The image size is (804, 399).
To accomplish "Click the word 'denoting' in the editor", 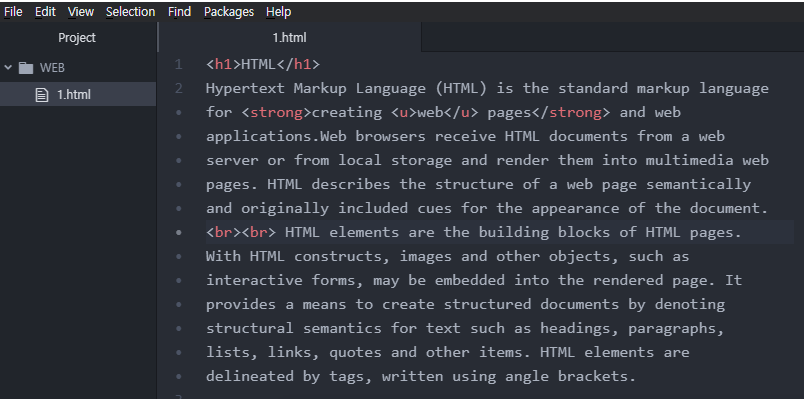I will click(690, 305).
